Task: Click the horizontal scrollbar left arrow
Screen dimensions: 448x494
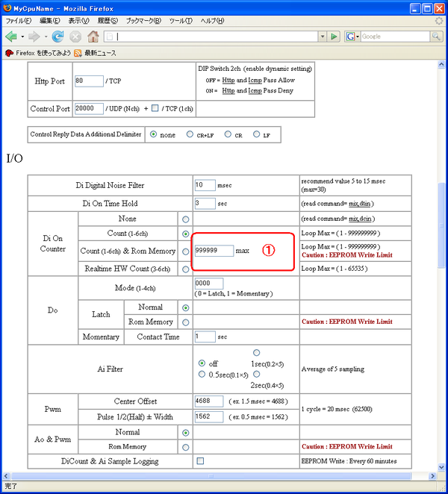Action: [6, 476]
